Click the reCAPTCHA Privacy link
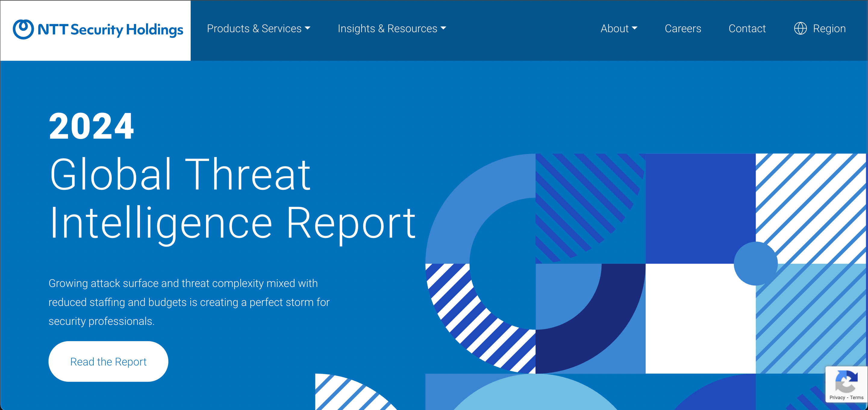This screenshot has width=868, height=410. [837, 398]
